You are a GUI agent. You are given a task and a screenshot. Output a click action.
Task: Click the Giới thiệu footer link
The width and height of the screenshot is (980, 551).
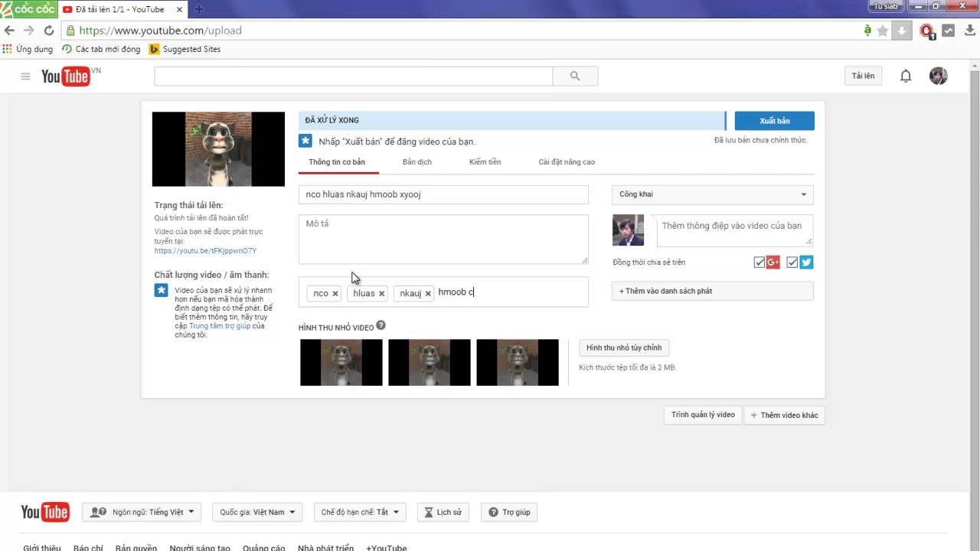[42, 548]
